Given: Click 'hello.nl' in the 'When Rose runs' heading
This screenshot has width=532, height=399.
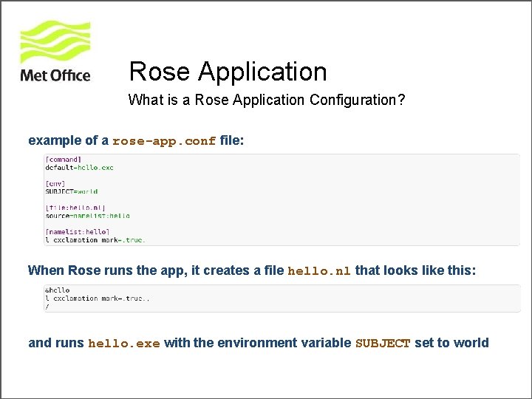Looking at the screenshot, I should coord(319,271).
